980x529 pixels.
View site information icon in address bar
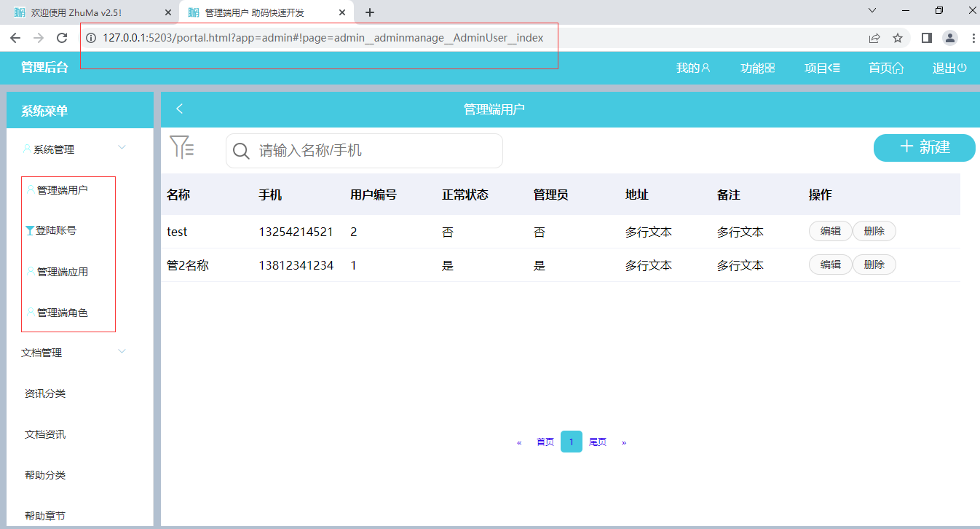pyautogui.click(x=91, y=38)
